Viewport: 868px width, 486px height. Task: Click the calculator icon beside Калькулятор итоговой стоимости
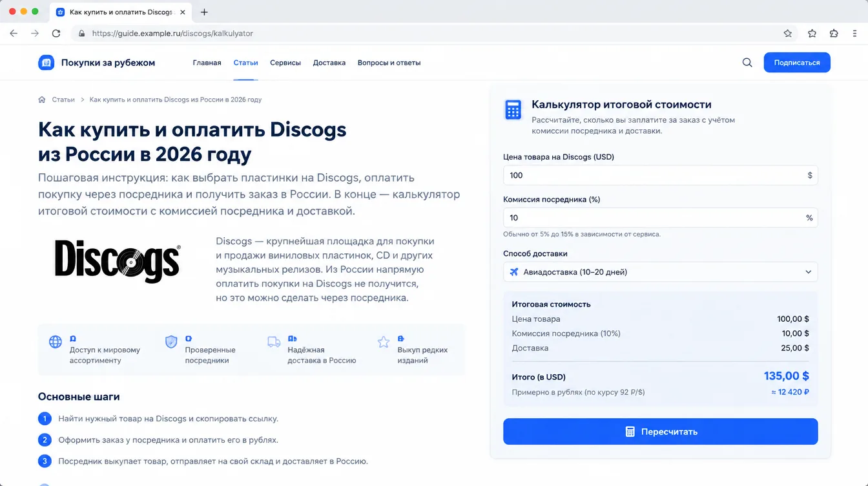(513, 111)
